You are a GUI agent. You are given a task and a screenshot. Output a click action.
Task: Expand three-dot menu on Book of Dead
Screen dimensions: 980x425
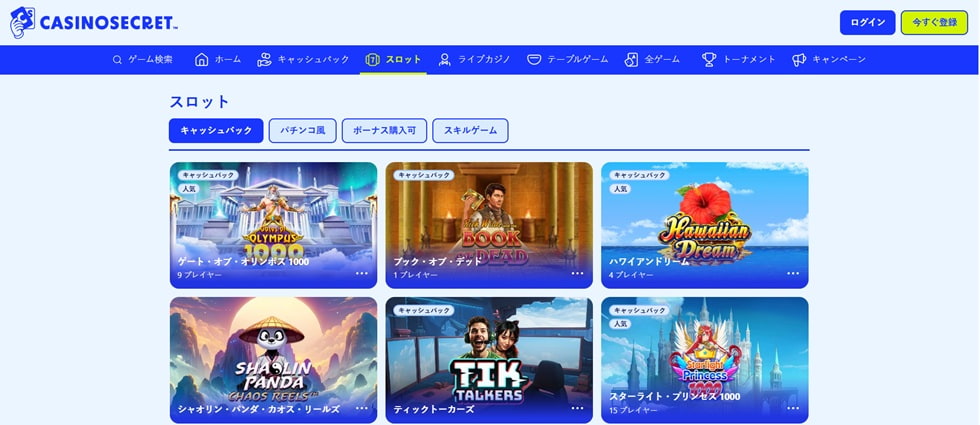(578, 273)
